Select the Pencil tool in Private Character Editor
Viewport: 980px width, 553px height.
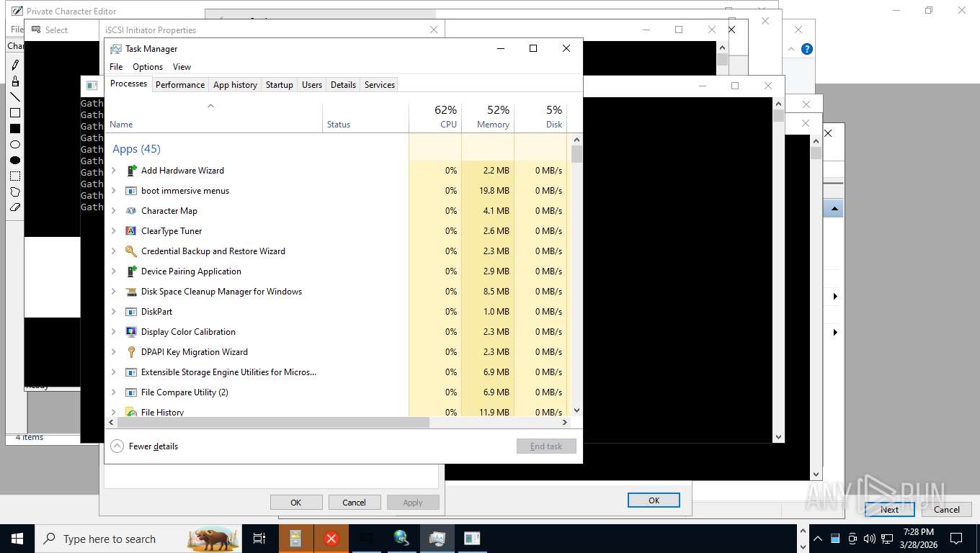[15, 64]
